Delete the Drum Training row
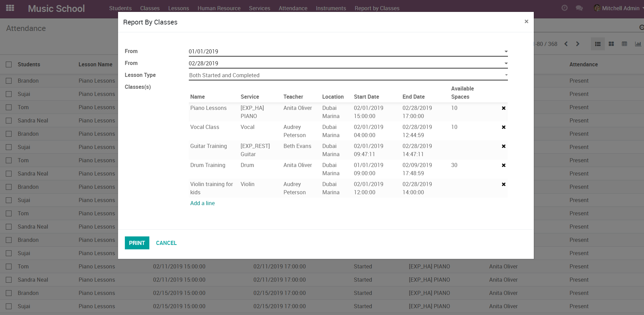This screenshot has width=644, height=315. (503, 165)
